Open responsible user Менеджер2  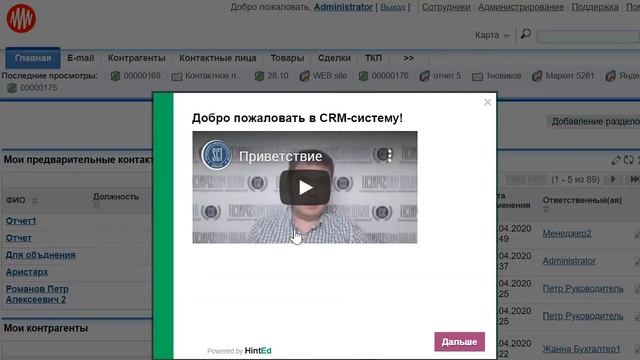pos(567,233)
